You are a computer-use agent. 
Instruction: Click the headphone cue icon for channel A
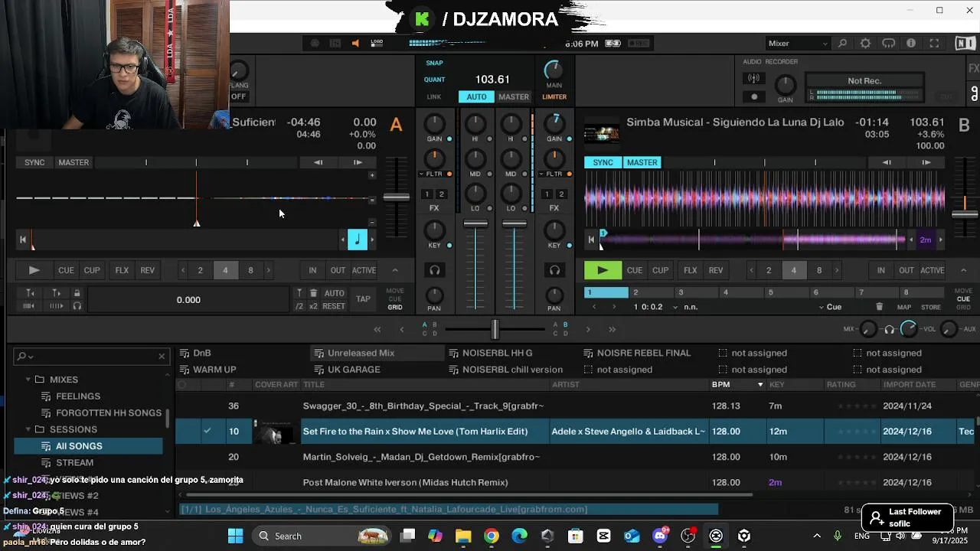tap(434, 270)
